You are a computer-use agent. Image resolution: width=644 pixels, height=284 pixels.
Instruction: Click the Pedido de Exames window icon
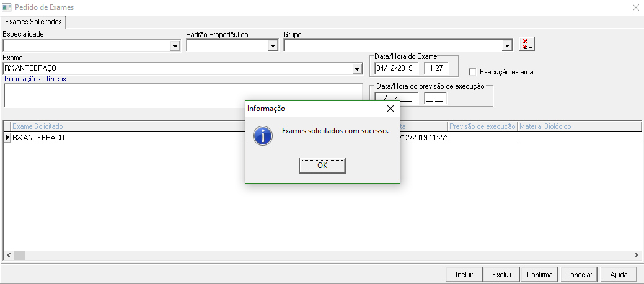click(x=7, y=7)
